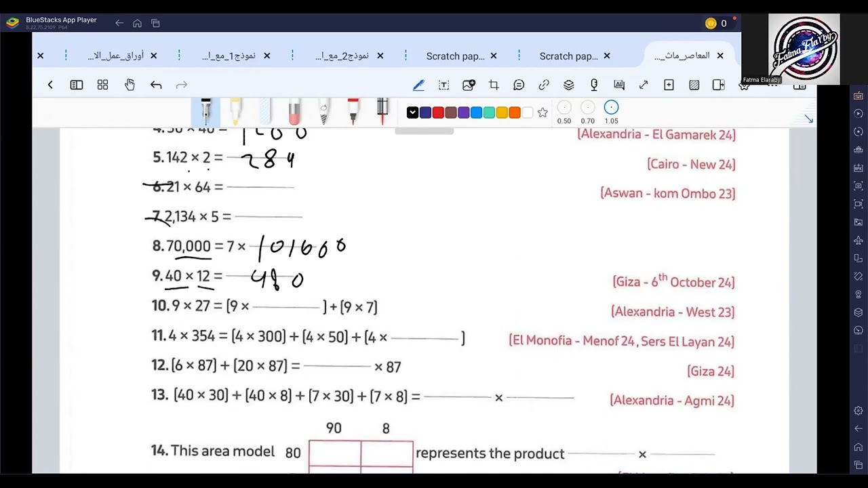Insert an image
Viewport: 868px width, 488px height.
click(469, 85)
